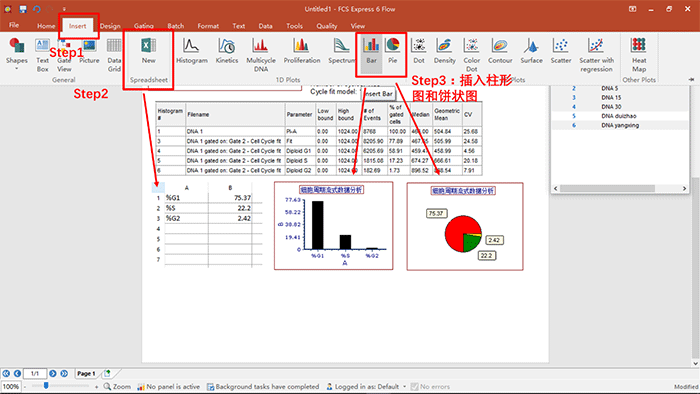Create a New spreadsheet

pos(149,51)
